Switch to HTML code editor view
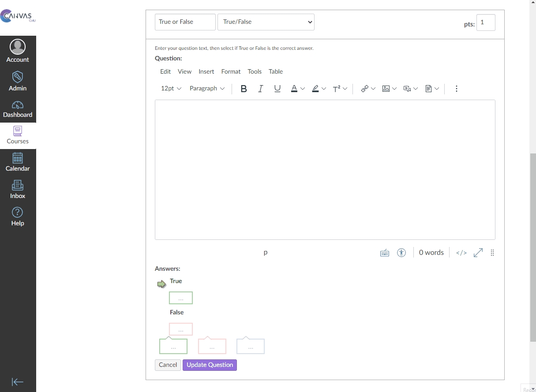The height and width of the screenshot is (392, 536). point(461,253)
